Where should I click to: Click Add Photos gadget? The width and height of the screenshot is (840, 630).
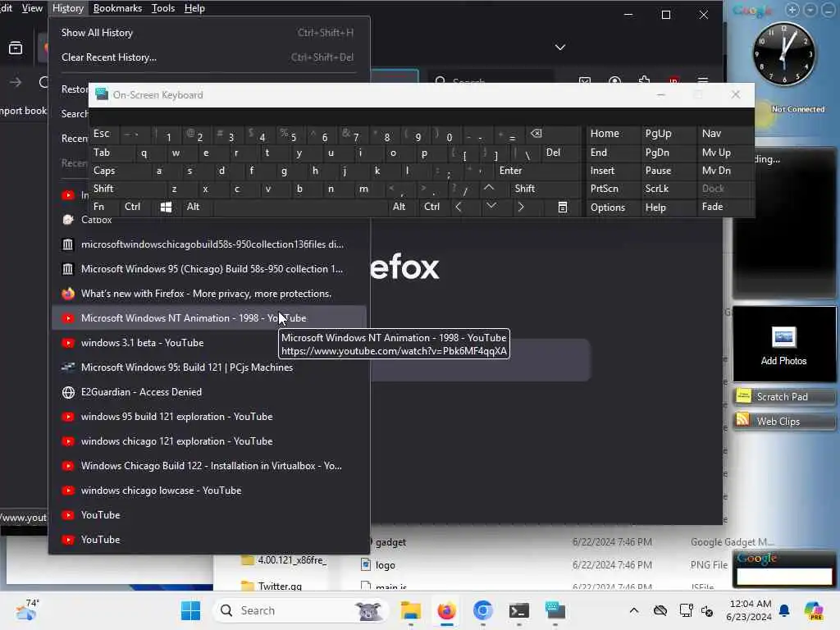click(x=783, y=345)
